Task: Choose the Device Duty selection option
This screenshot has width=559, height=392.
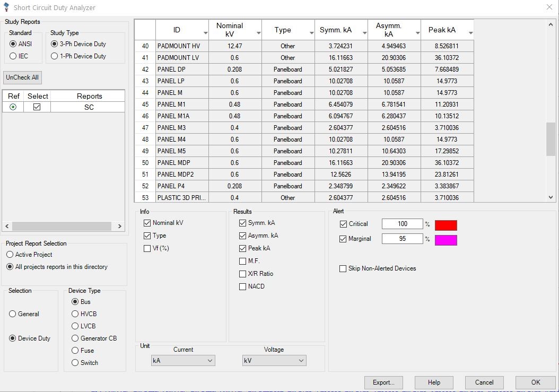Action: (x=13, y=338)
